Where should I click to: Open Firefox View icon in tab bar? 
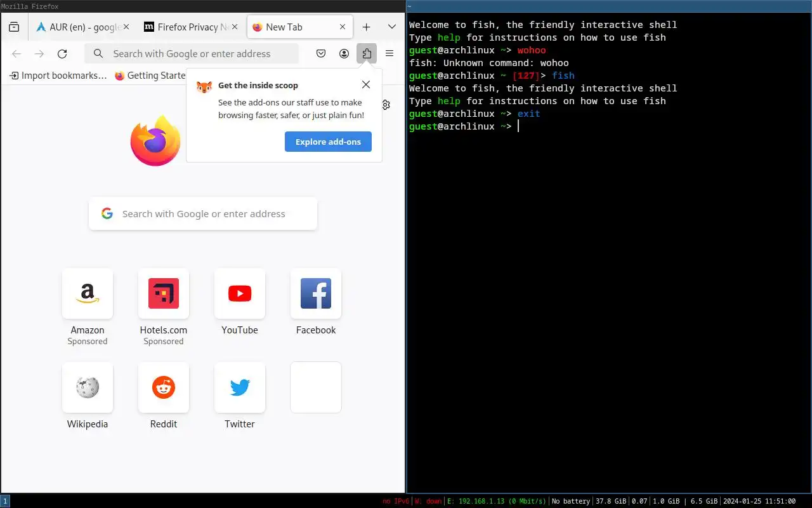(14, 27)
